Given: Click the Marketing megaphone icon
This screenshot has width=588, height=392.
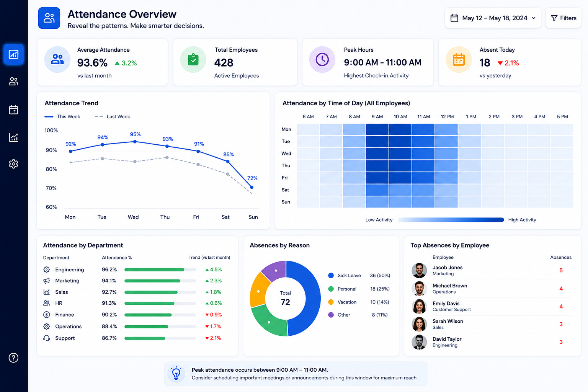Looking at the screenshot, I should pyautogui.click(x=47, y=281).
